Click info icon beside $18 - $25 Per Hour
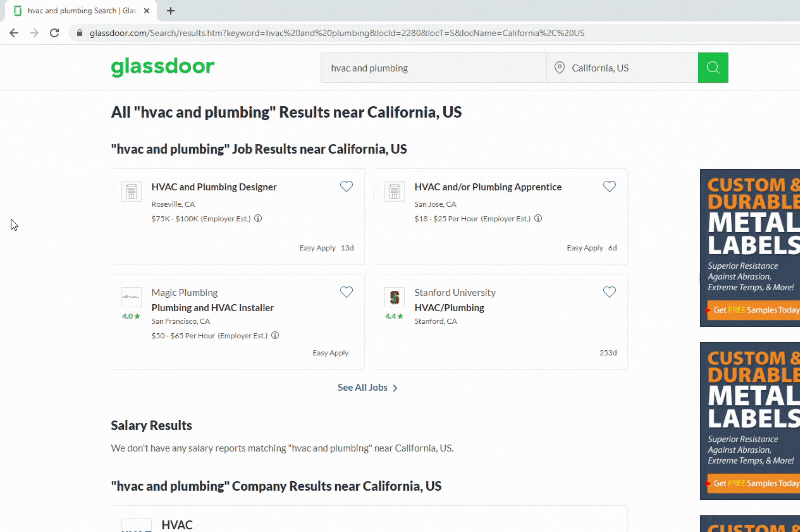 (538, 218)
